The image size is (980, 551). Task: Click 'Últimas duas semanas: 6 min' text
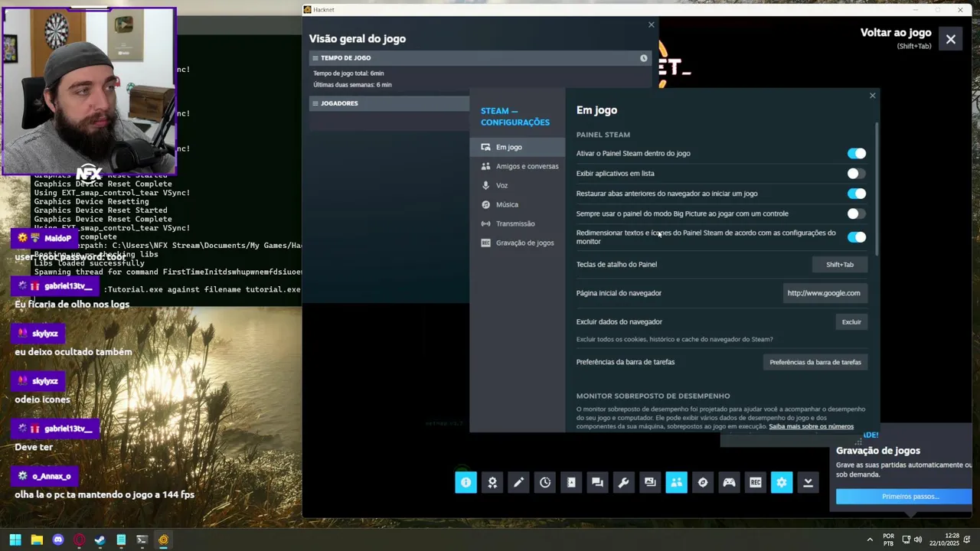pyautogui.click(x=352, y=85)
